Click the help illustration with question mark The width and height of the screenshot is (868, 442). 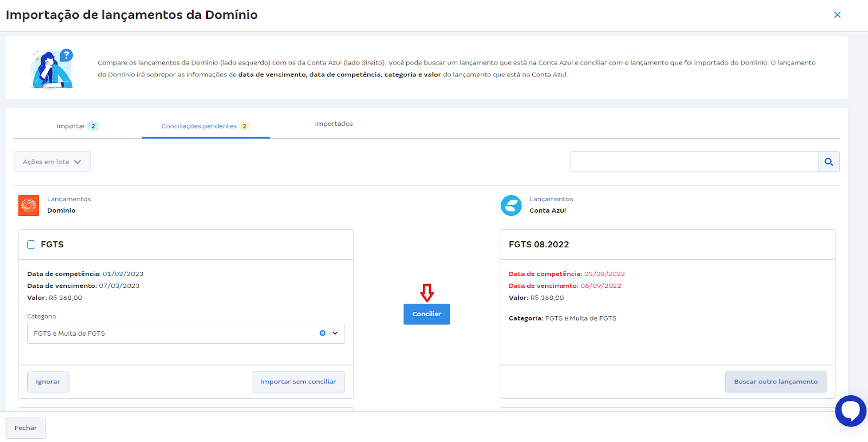[52, 68]
